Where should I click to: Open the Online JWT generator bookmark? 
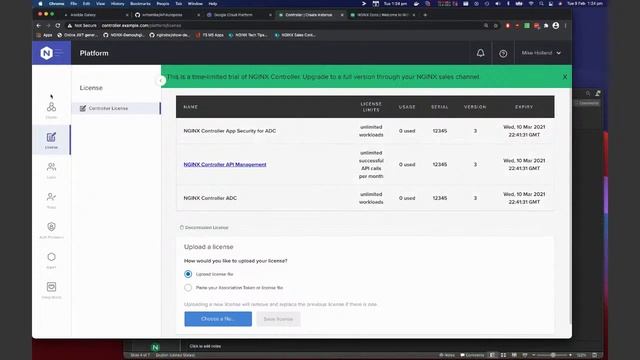78,35
